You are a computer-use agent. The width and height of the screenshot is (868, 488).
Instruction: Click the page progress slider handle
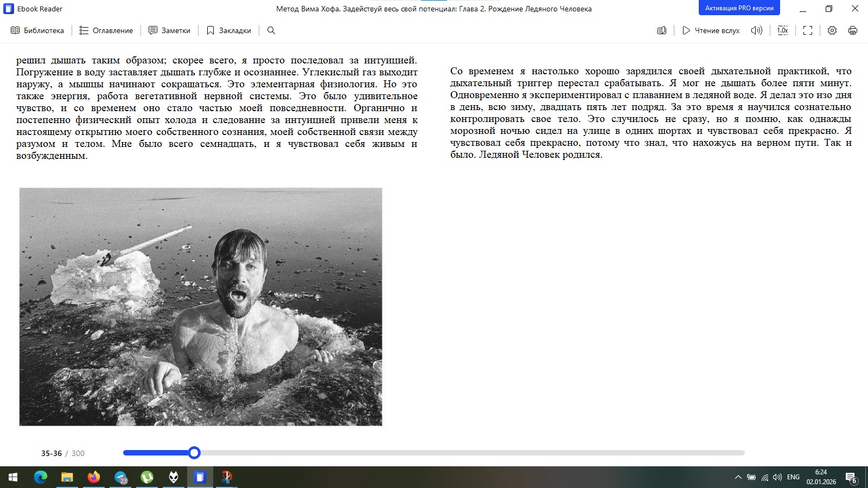click(194, 453)
